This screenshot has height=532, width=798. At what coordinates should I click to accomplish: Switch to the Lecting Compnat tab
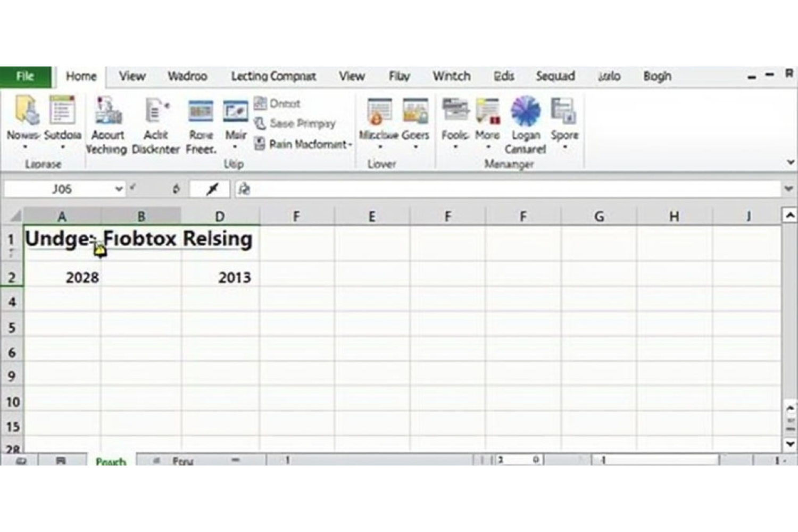pos(273,77)
